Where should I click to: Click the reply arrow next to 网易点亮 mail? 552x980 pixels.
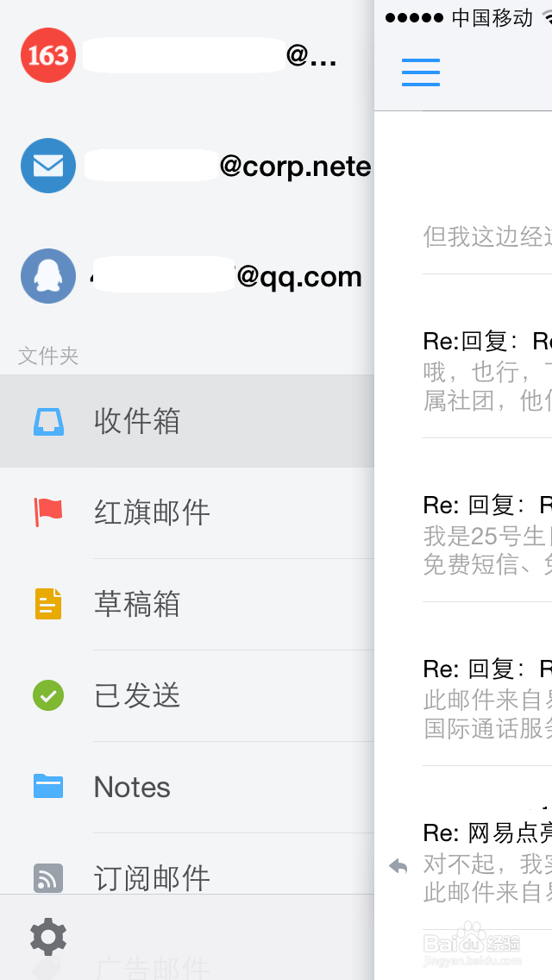(x=397, y=867)
